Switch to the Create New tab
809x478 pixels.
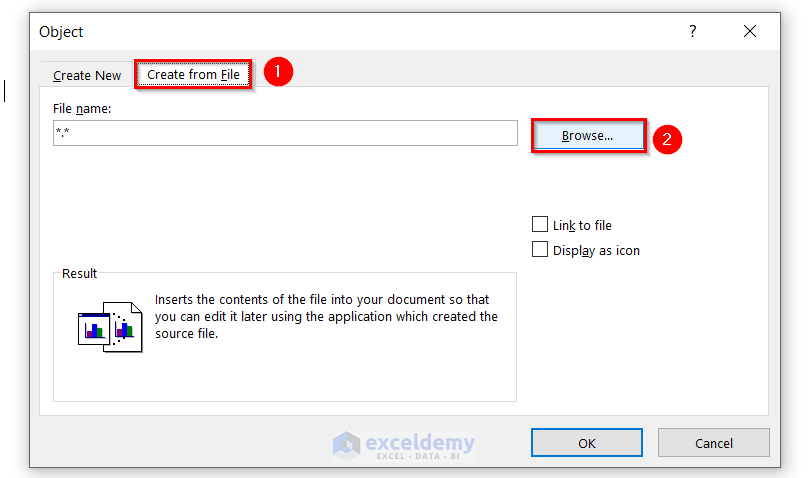(x=87, y=75)
